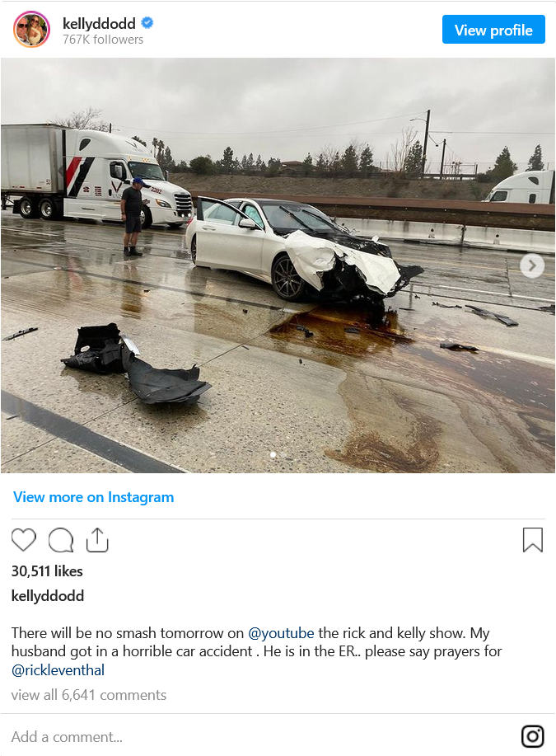Select the first carousel dot indicator

(273, 454)
